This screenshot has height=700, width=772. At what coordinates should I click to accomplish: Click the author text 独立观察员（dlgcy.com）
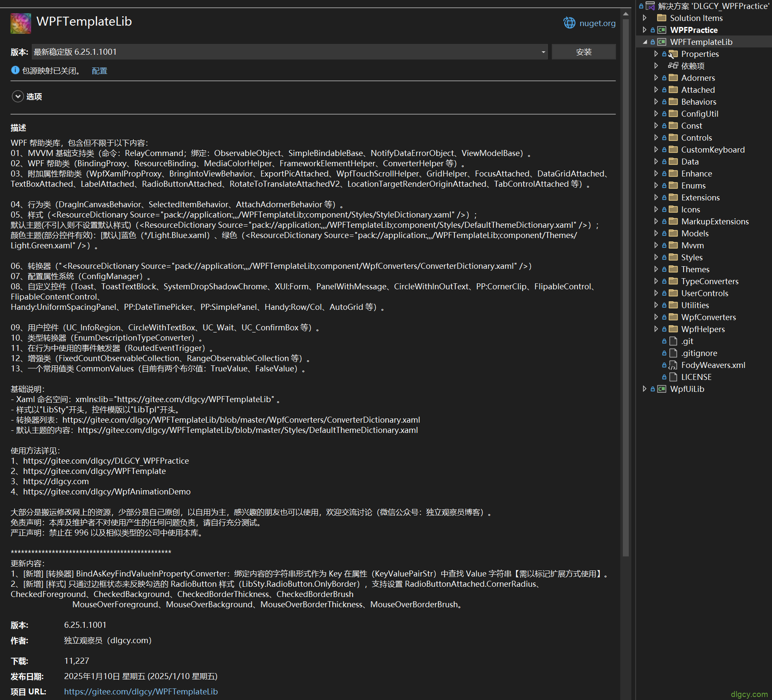click(108, 640)
